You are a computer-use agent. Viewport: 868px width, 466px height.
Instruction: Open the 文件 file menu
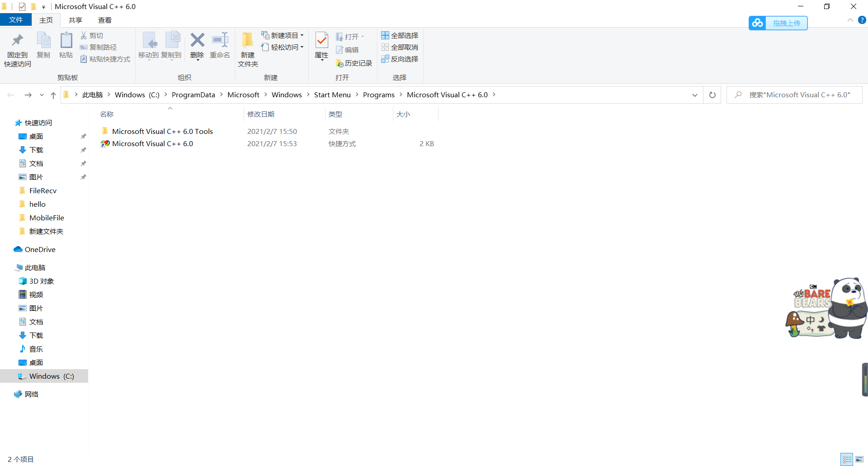tap(16, 20)
